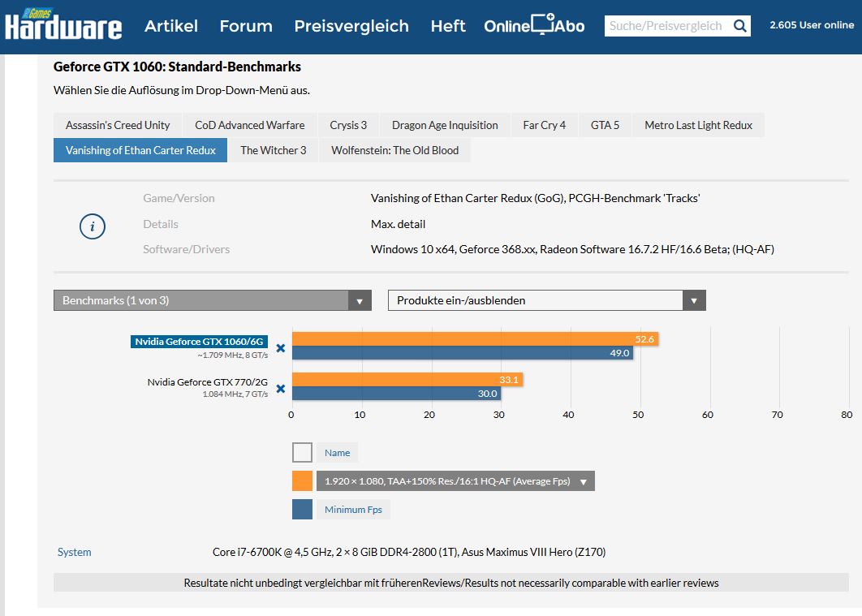The width and height of the screenshot is (862, 616).
Task: Click the info circle icon
Action: coord(93,226)
